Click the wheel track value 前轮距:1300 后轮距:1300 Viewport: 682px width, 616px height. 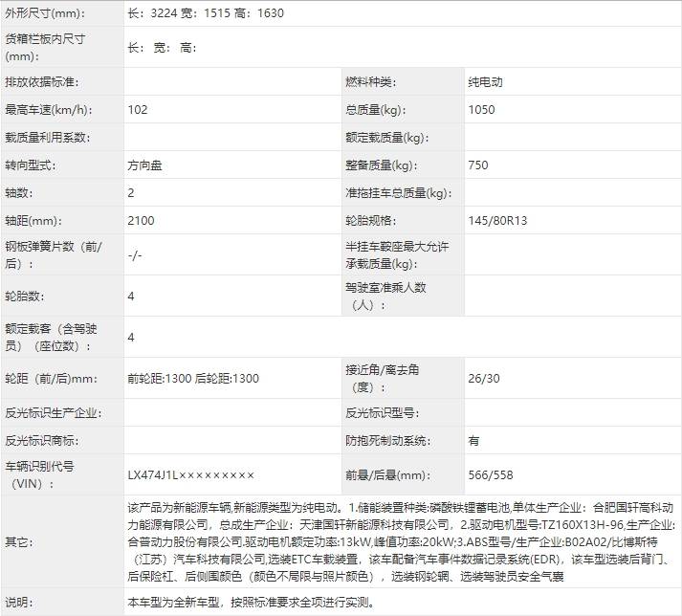(193, 379)
